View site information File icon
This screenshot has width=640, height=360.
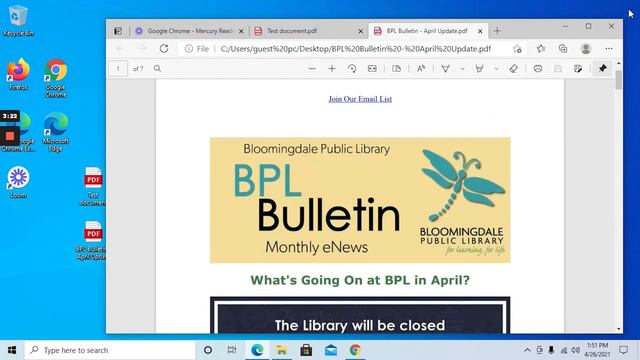pyautogui.click(x=197, y=49)
